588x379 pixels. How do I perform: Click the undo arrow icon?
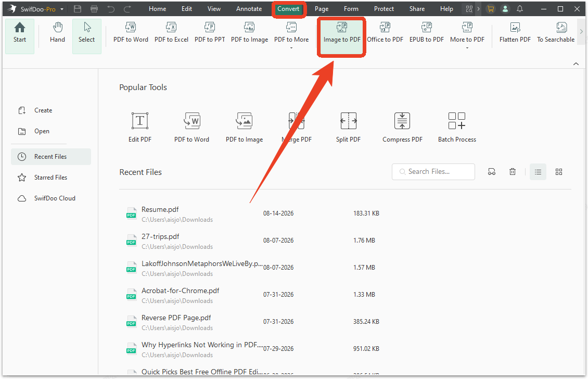111,9
